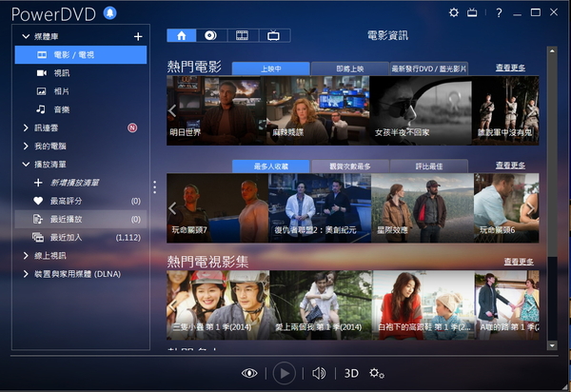This screenshot has height=392, width=571.
Task: Open 復仇者聯盟2：奧創紀元 thumbnail
Action: pyautogui.click(x=320, y=208)
